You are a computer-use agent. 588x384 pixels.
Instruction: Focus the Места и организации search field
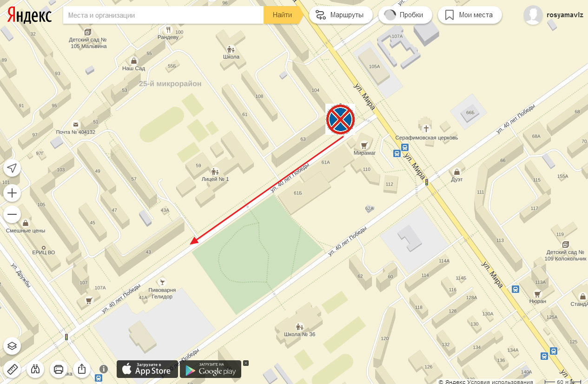click(163, 15)
